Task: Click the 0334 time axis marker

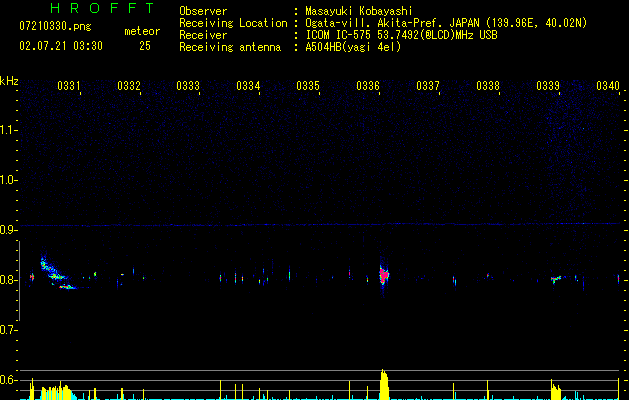Action: 248,86
